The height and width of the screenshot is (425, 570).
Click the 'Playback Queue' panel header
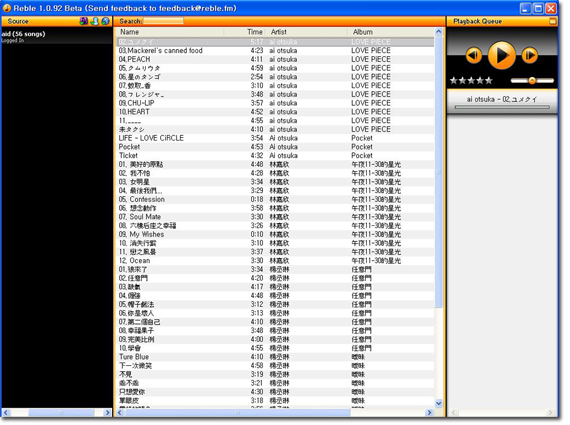point(477,21)
